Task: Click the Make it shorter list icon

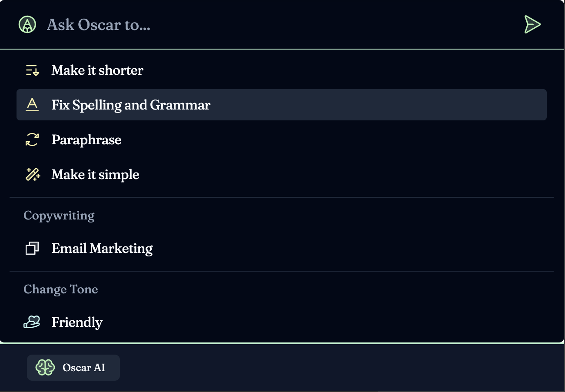Action: (x=32, y=70)
